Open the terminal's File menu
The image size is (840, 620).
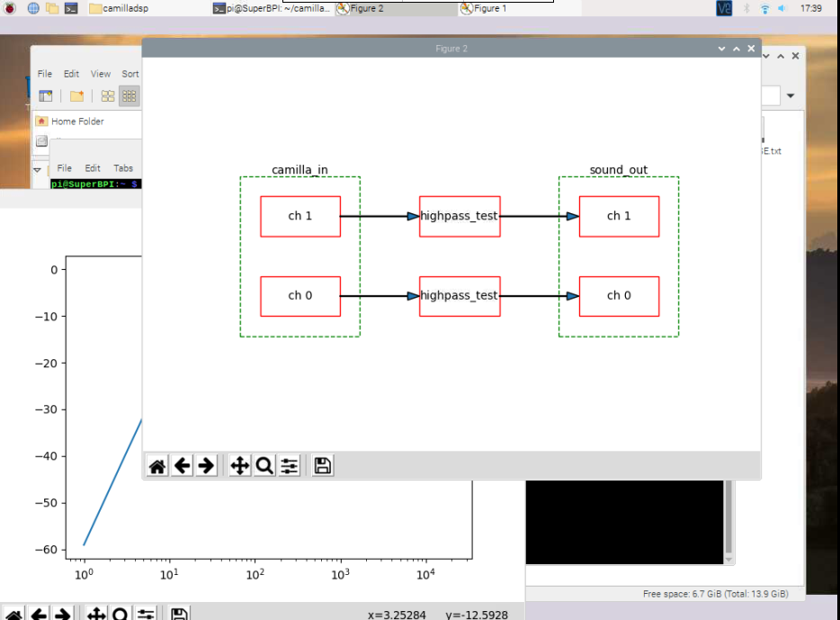[x=64, y=168]
